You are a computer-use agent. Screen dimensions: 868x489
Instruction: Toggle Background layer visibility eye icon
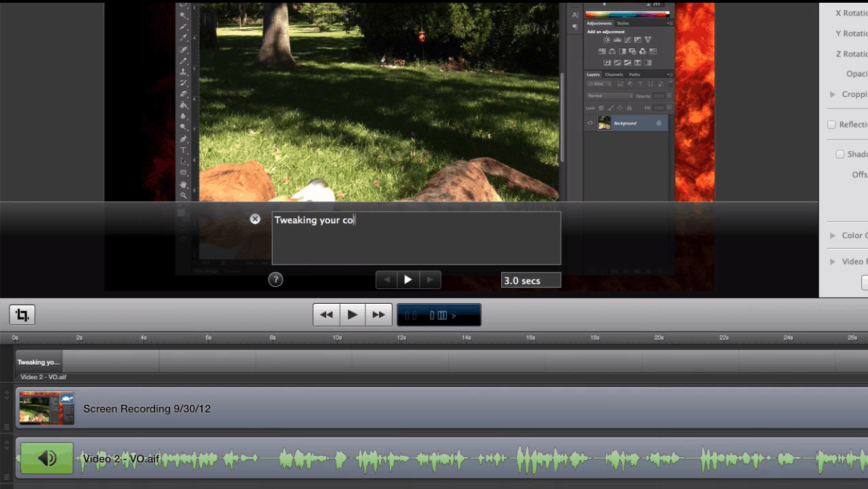[x=590, y=123]
